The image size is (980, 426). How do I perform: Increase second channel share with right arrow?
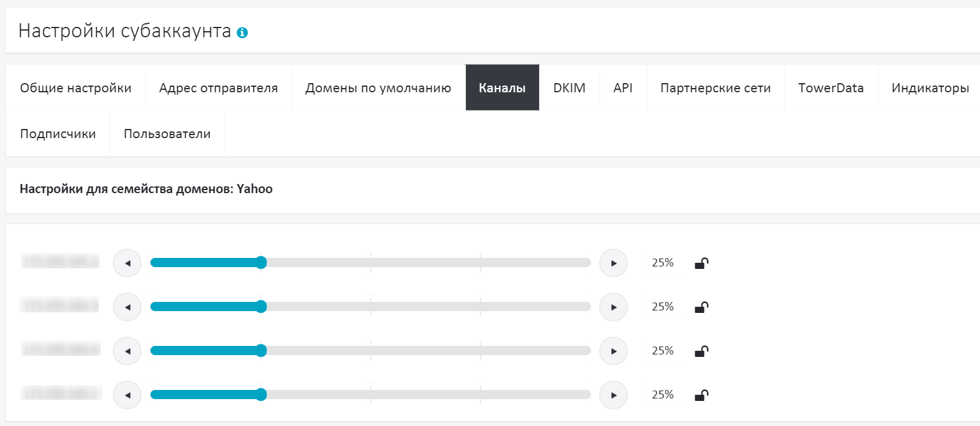613,307
